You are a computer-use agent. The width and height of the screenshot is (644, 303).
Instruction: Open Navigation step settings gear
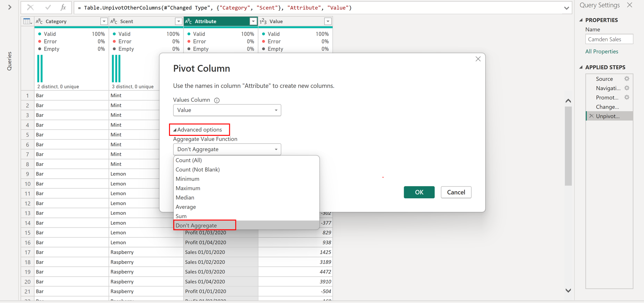click(627, 88)
